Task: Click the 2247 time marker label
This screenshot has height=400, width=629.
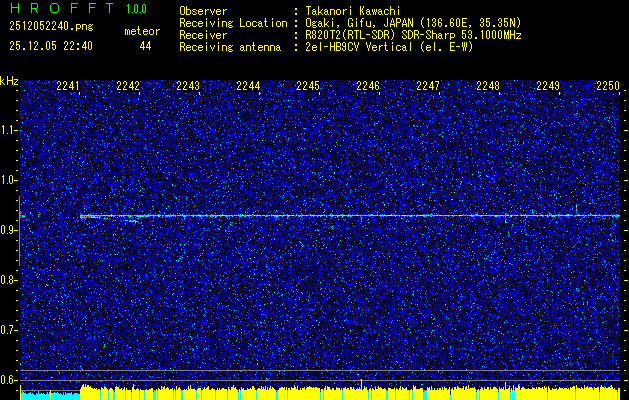Action: [428, 86]
